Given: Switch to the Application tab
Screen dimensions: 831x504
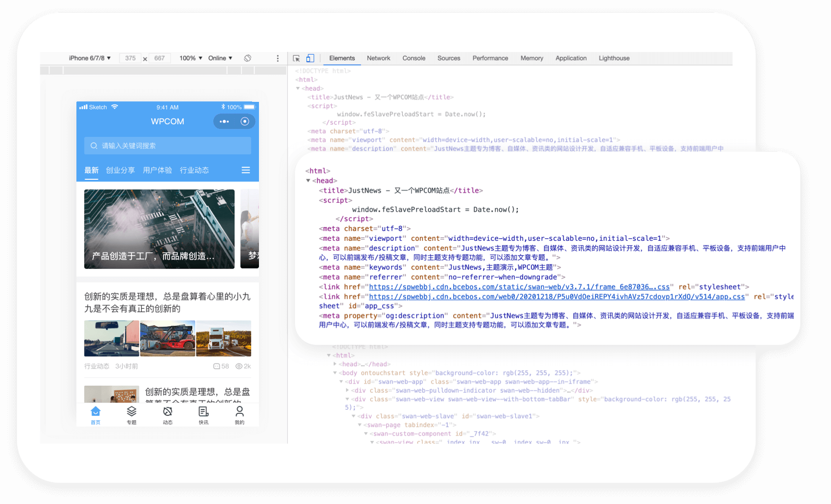Looking at the screenshot, I should 571,58.
